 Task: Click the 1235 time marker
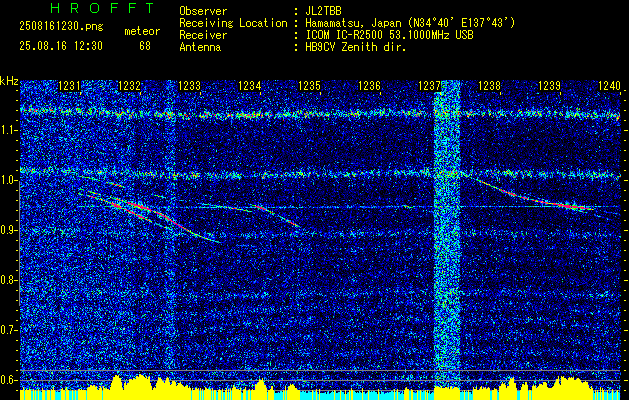tap(309, 86)
